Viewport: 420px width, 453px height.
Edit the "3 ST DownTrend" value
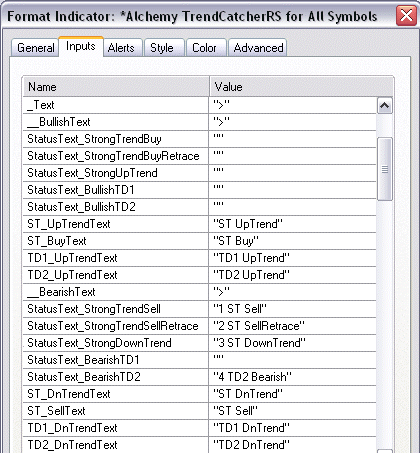tap(293, 343)
